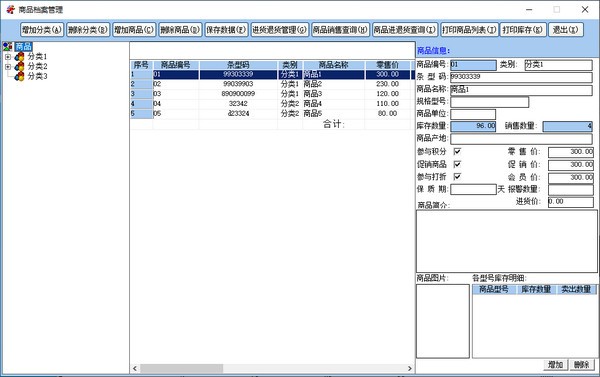Click 增加分类(A) toolbar button
Screen dimensions: 600x377
42,30
